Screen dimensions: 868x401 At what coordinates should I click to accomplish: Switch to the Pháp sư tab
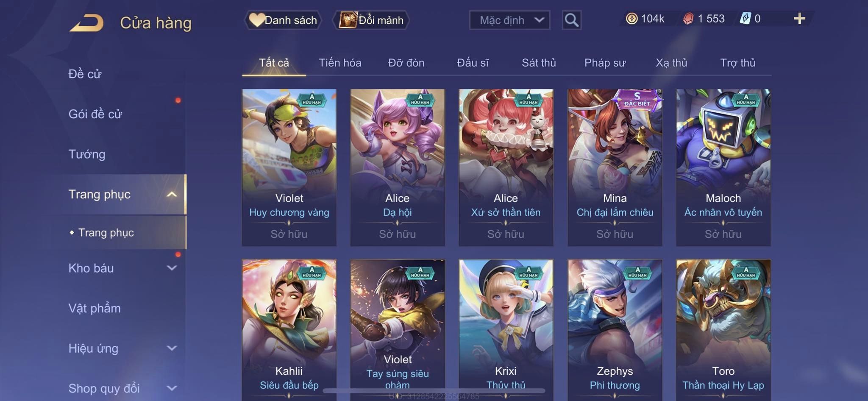(605, 63)
